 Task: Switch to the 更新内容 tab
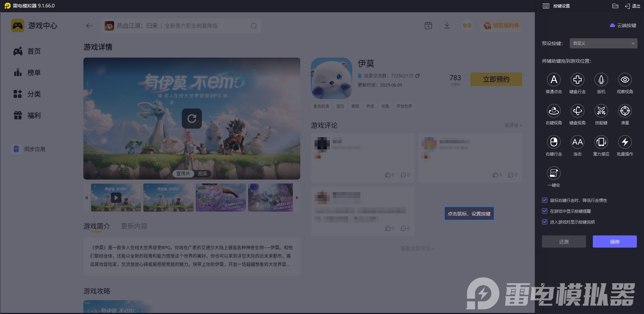[134, 226]
